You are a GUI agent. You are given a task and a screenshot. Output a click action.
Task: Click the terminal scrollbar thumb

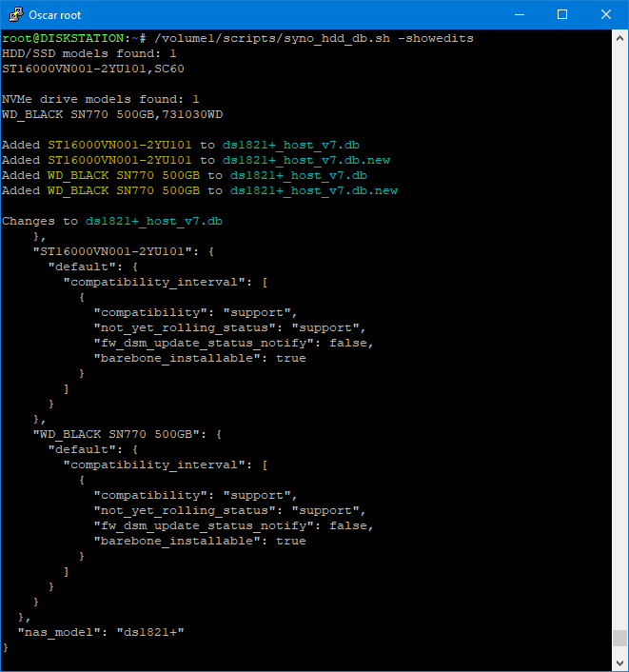pyautogui.click(x=619, y=638)
